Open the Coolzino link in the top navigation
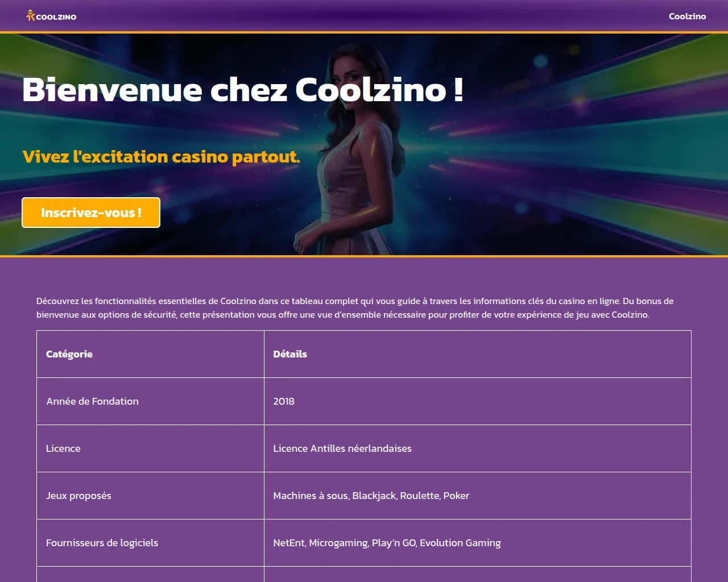This screenshot has height=582, width=728. [x=687, y=16]
